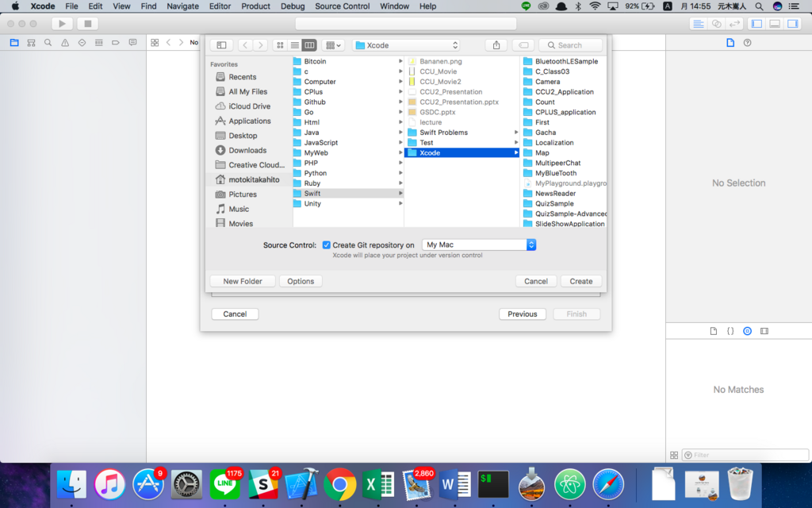The width and height of the screenshot is (812, 508).
Task: Expand the Bitcoin folder arrow
Action: click(x=400, y=61)
